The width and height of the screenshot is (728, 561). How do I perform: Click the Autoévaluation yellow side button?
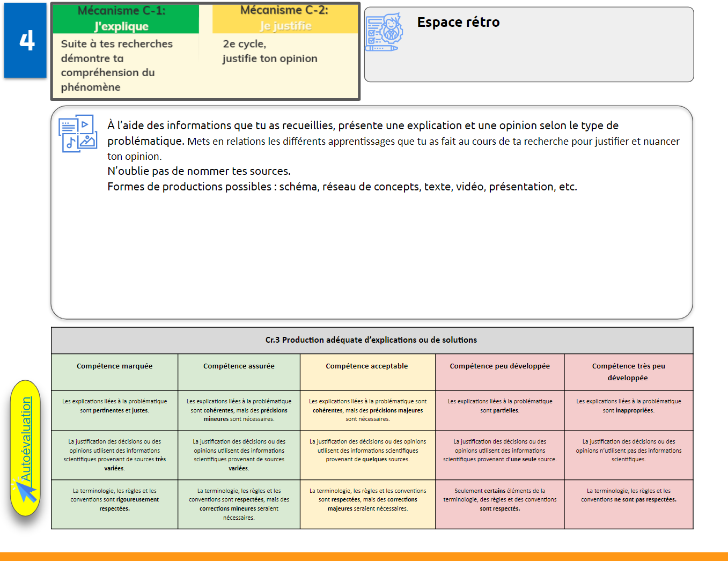(25, 448)
